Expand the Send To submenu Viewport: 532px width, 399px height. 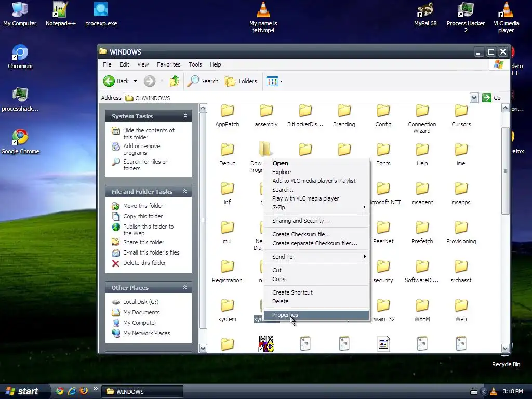(316, 257)
